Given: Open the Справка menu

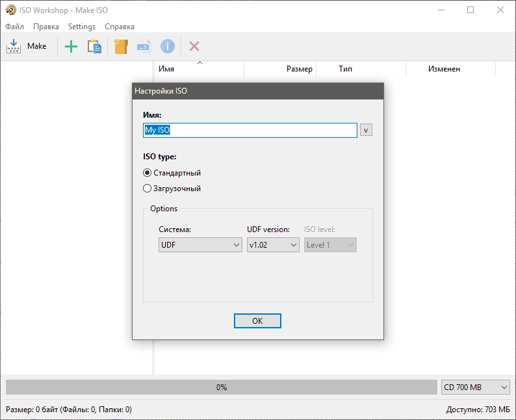Looking at the screenshot, I should click(x=120, y=27).
